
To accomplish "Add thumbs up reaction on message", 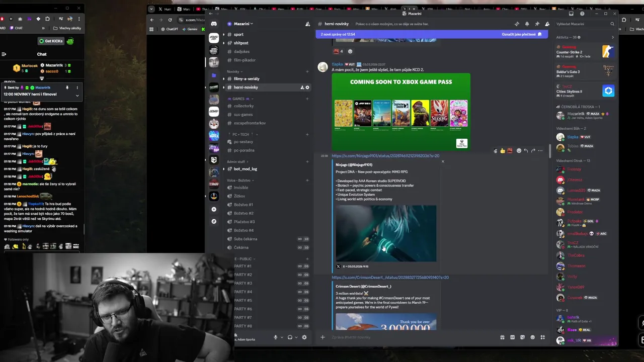I will pyautogui.click(x=502, y=150).
